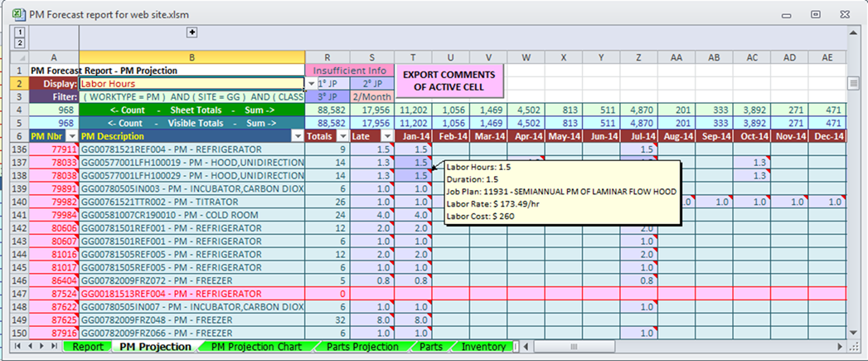Open PM Description filter dropdown
This screenshot has height=361, width=868.
pyautogui.click(x=298, y=136)
